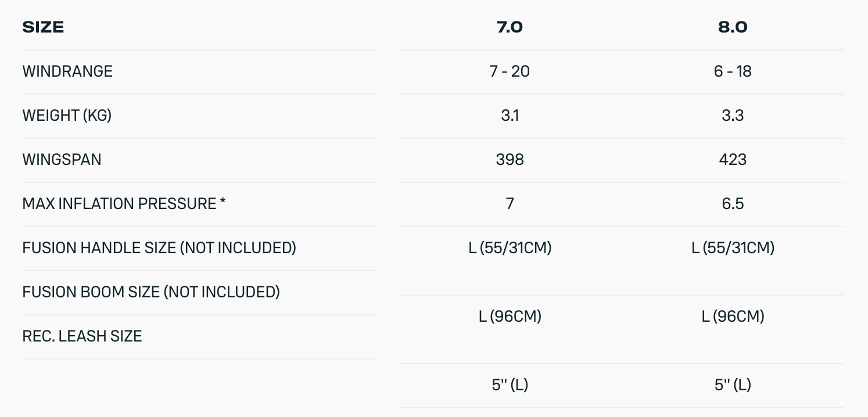Select the 7.0 size column header
Screen dimensions: 868x417
[510, 27]
